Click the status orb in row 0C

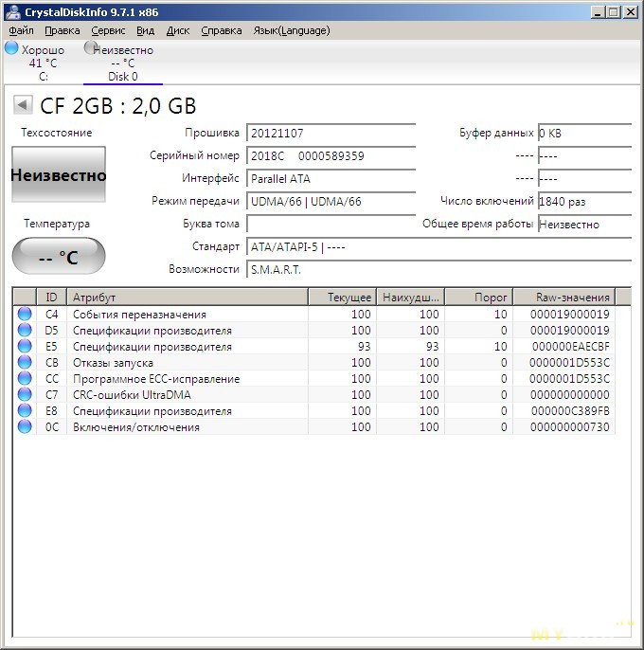pyautogui.click(x=25, y=427)
